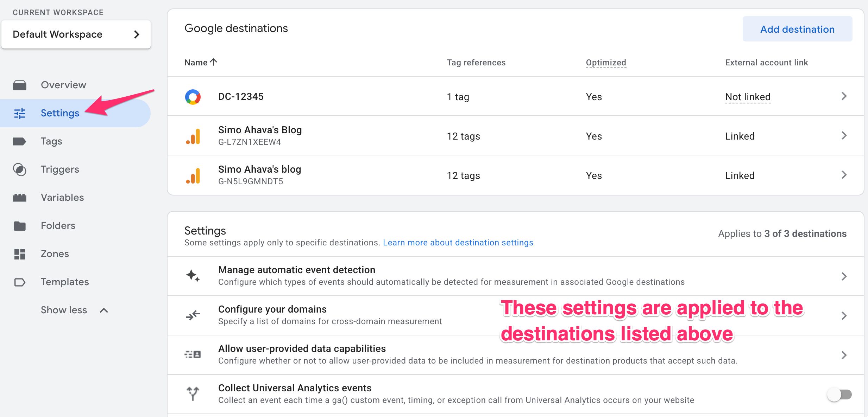The image size is (868, 417).
Task: Click the sparkle icon for automatic event detection
Action: click(x=193, y=276)
